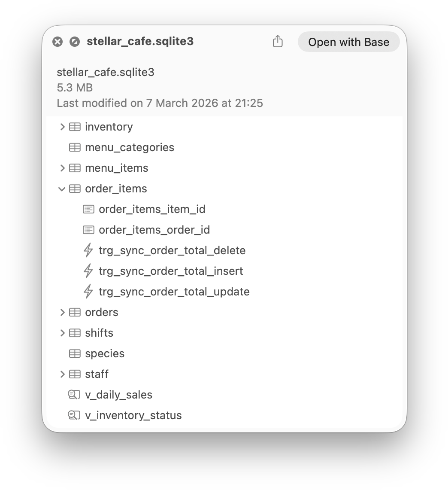Select the v_daily_sales view entry
The image size is (448, 490).
click(x=119, y=395)
